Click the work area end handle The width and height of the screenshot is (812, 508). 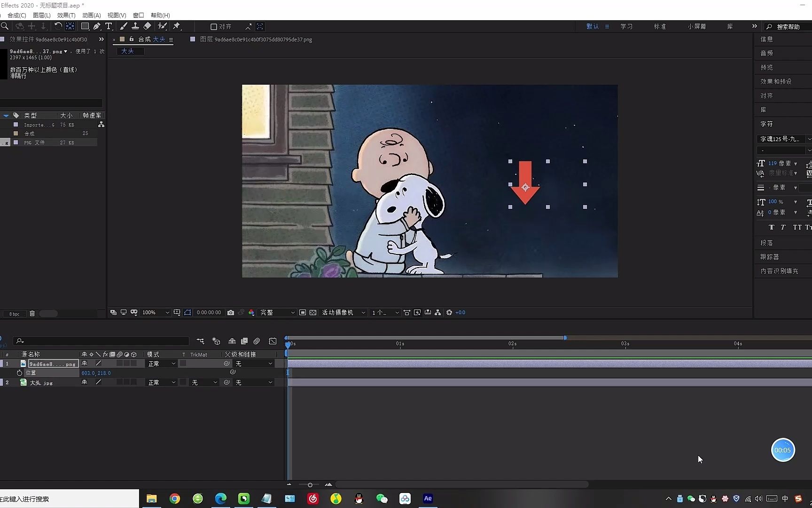click(565, 338)
